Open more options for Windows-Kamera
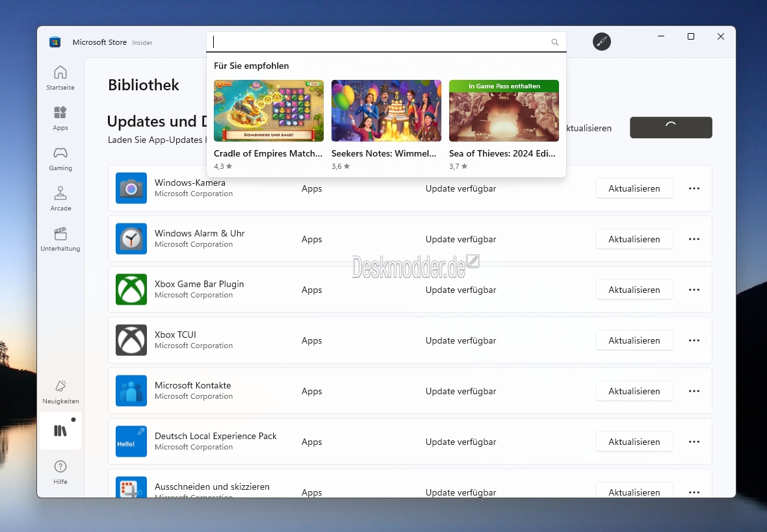Viewport: 767px width, 532px height. click(694, 188)
